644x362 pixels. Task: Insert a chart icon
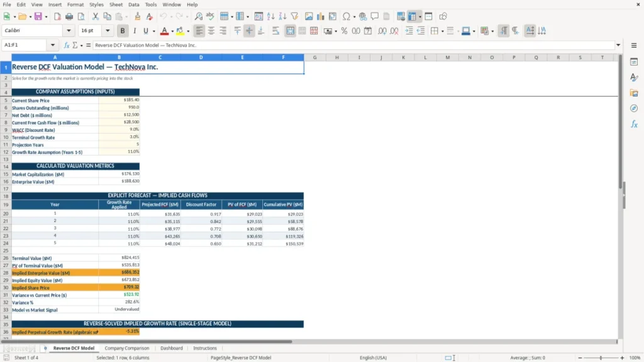(x=321, y=16)
